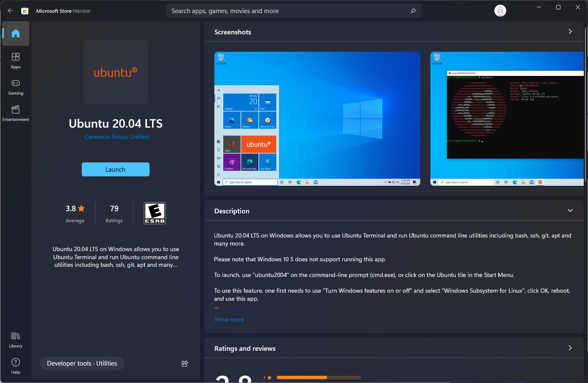Click the Screenshots section heading
Image resolution: width=588 pixels, height=383 pixels.
coord(233,32)
